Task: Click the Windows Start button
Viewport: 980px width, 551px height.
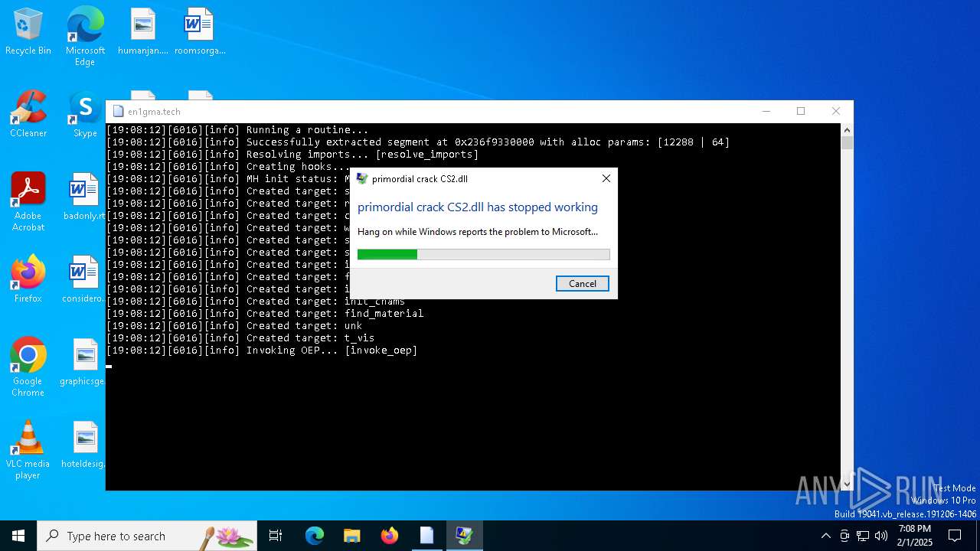Action: [x=18, y=536]
